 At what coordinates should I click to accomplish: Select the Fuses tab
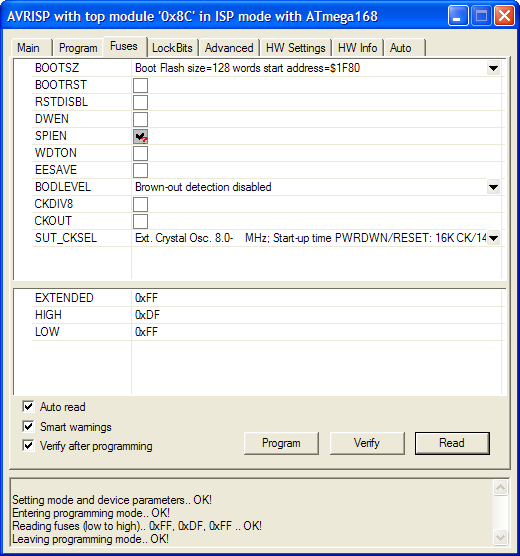(124, 46)
